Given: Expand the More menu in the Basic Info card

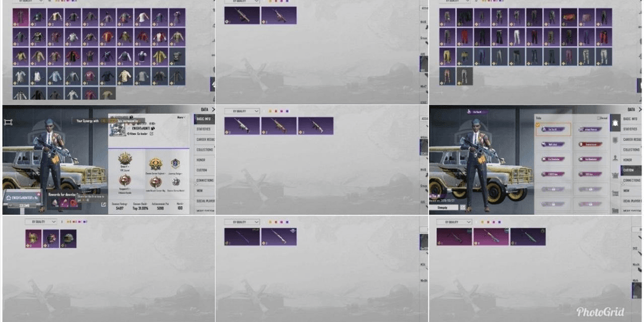Looking at the screenshot, I should (180, 118).
